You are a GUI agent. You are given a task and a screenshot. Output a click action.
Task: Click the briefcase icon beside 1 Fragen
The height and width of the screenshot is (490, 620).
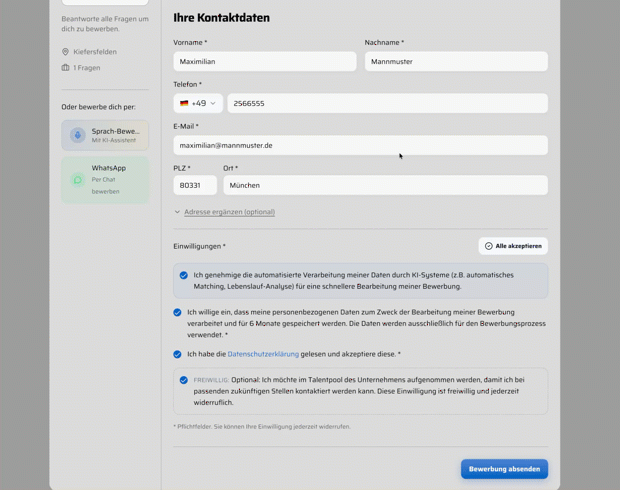[x=66, y=68]
